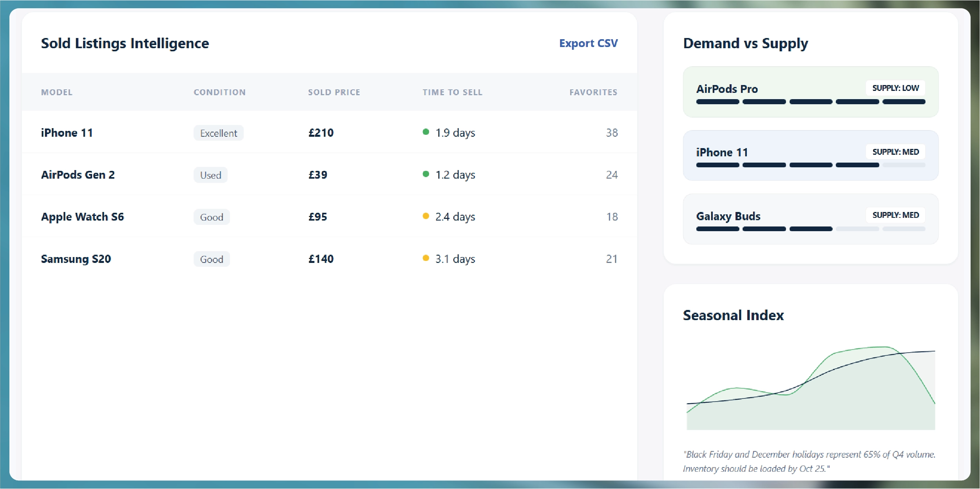Click the Model column header
Image resolution: width=980 pixels, height=489 pixels.
click(57, 92)
